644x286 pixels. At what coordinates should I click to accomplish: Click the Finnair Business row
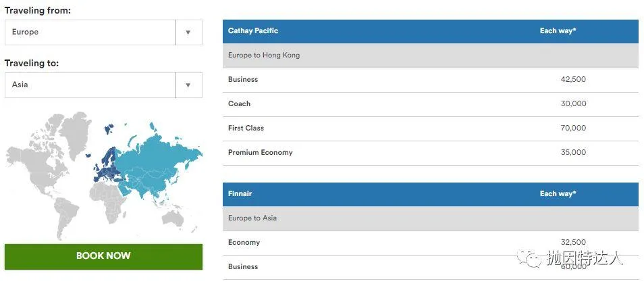(x=430, y=267)
